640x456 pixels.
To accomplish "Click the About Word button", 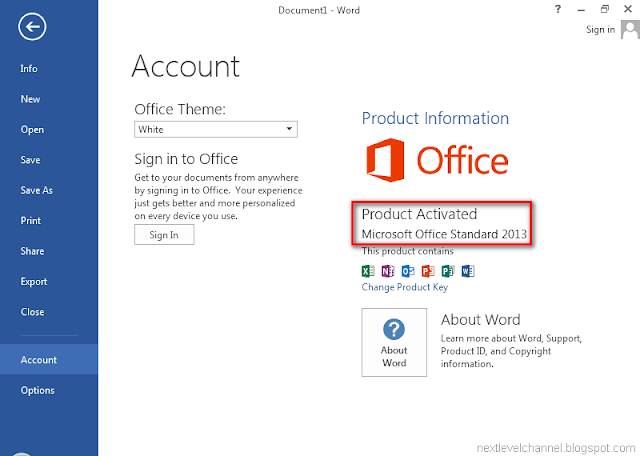I will 394,342.
